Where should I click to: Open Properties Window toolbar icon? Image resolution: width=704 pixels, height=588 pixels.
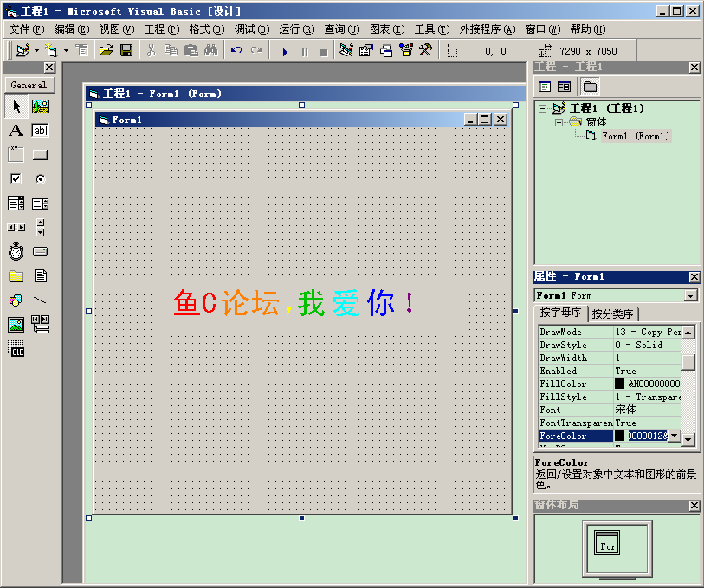[x=366, y=50]
